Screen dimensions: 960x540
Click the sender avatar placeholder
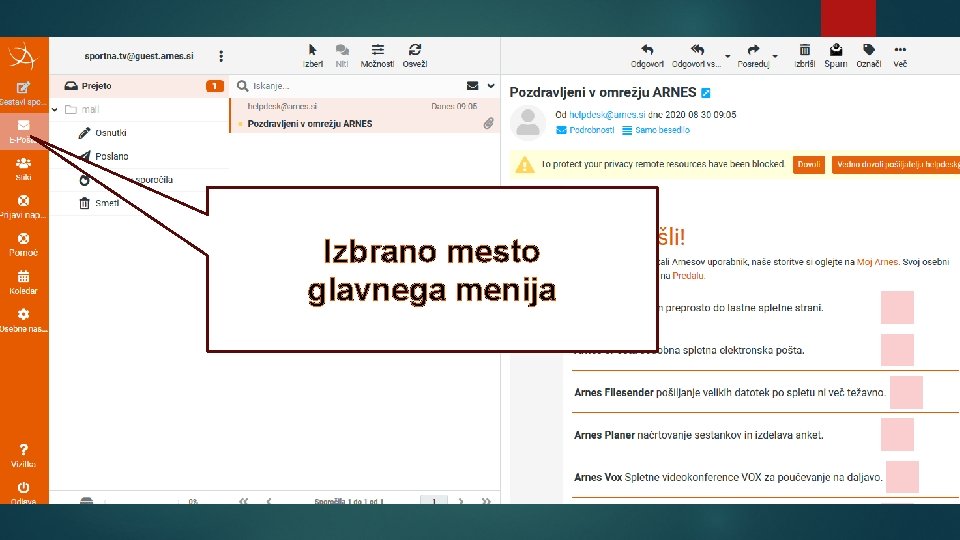coord(528,122)
